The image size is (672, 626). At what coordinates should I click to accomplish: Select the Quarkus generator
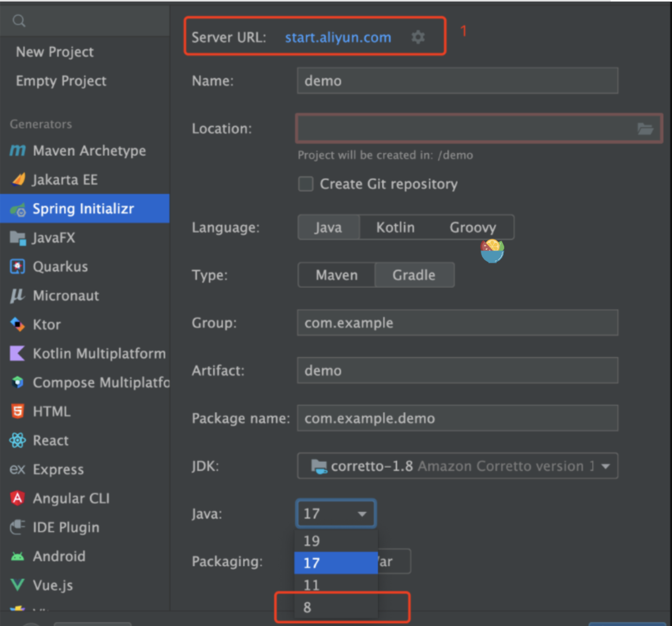(85, 266)
